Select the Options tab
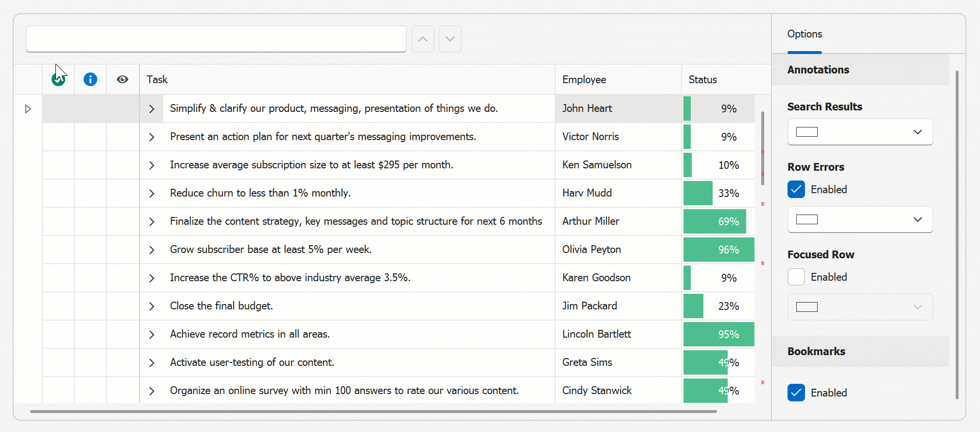 coord(805,34)
